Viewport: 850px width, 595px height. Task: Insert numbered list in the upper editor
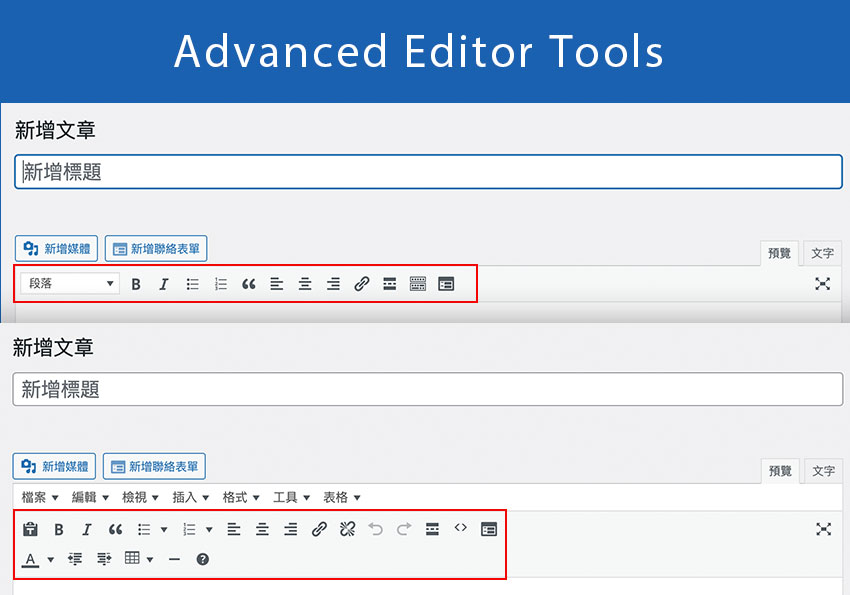pyautogui.click(x=221, y=284)
